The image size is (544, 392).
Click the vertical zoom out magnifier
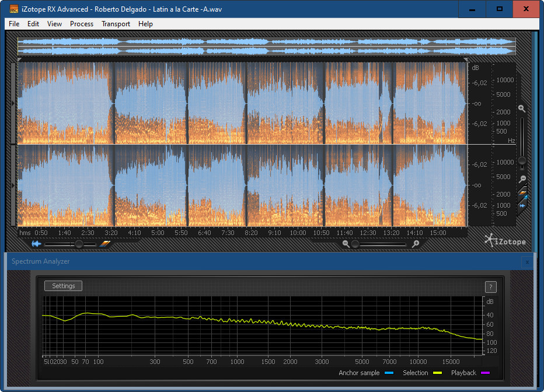[522, 179]
